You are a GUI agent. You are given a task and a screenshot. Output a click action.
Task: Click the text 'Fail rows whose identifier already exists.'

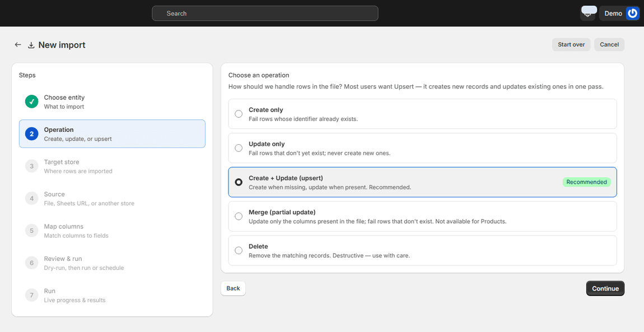point(303,119)
